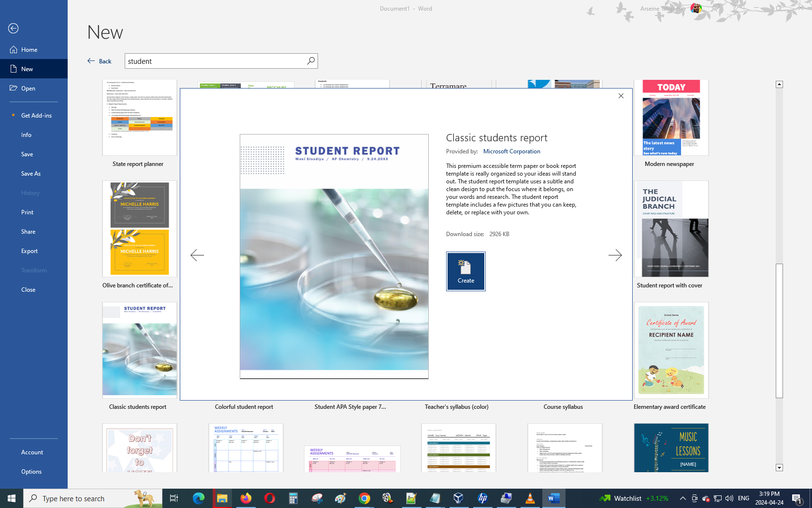Open Google Chrome from the taskbar
The width and height of the screenshot is (812, 508).
(364, 498)
